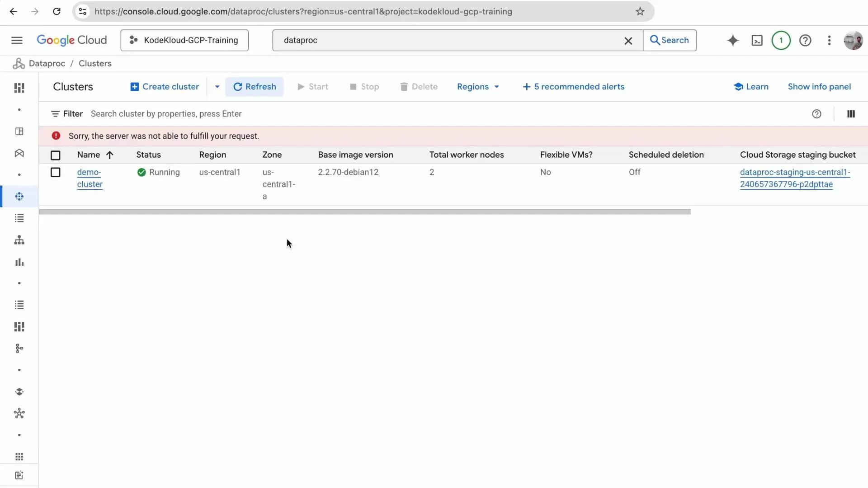The image size is (868, 488).
Task: Click the Status column header
Action: pos(148,155)
